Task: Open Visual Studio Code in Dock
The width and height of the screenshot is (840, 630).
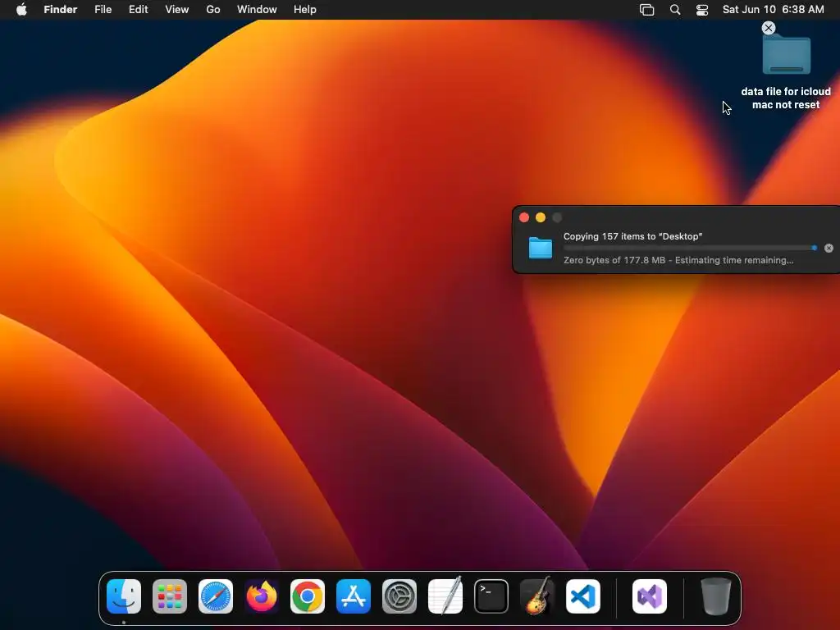Action: click(583, 596)
